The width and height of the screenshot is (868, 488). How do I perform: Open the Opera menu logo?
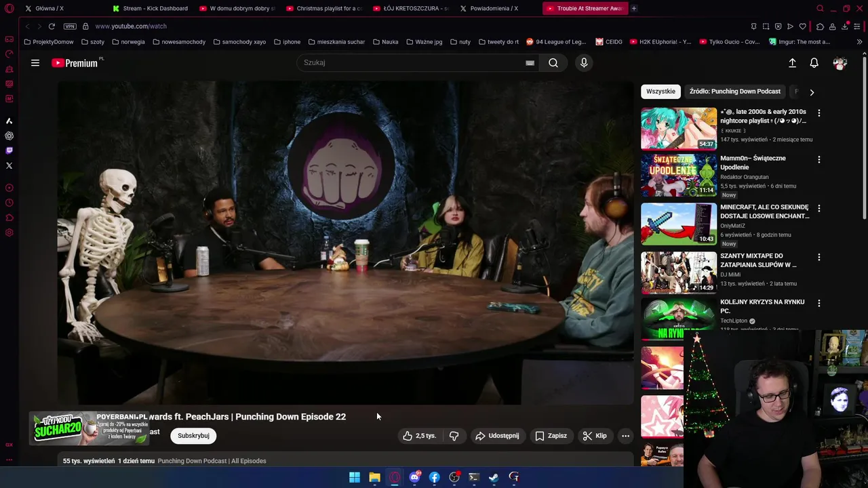click(x=9, y=9)
